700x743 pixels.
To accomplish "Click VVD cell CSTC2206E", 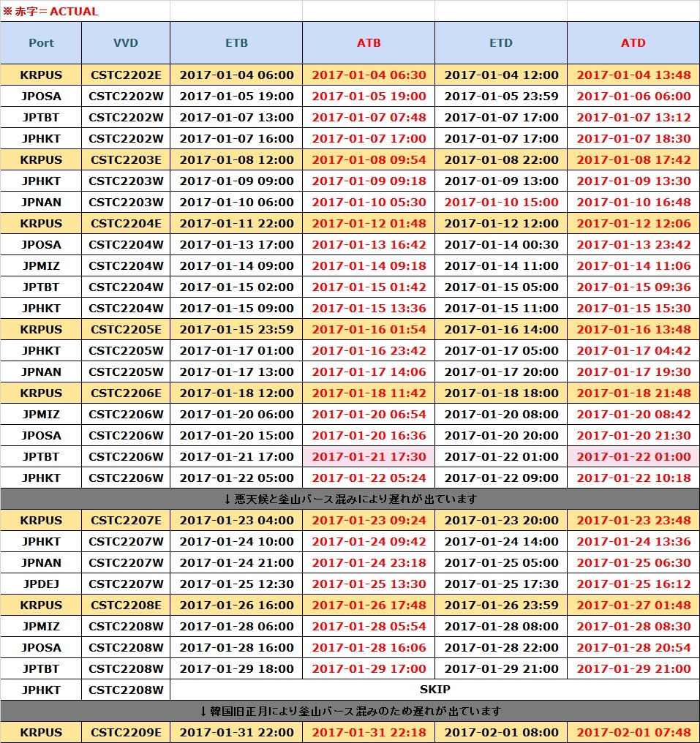I will click(126, 393).
